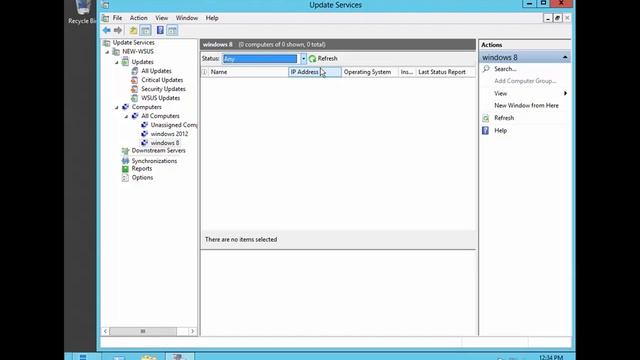Image resolution: width=640 pixels, height=360 pixels.
Task: Open the Action menu
Action: tap(138, 18)
